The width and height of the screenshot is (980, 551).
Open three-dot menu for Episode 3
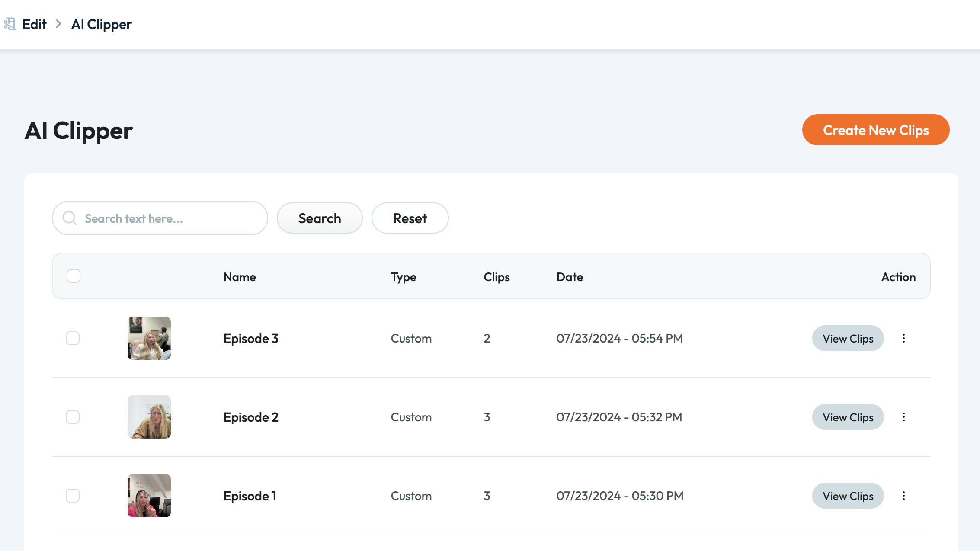click(x=903, y=338)
